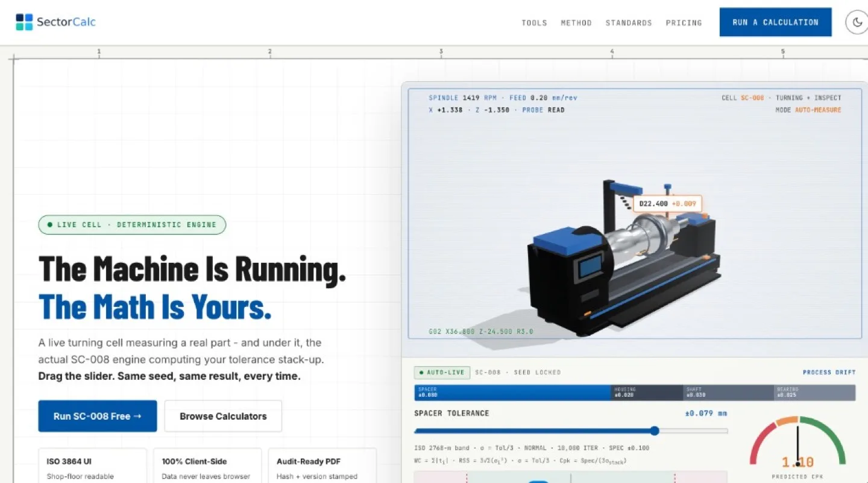Click the SectorCalc logo icon

(24, 22)
